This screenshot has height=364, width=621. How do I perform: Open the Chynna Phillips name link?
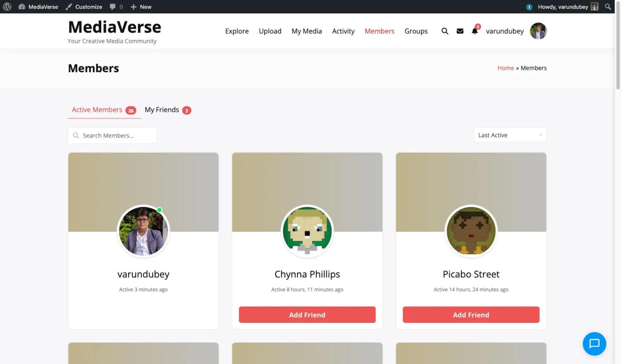(307, 274)
